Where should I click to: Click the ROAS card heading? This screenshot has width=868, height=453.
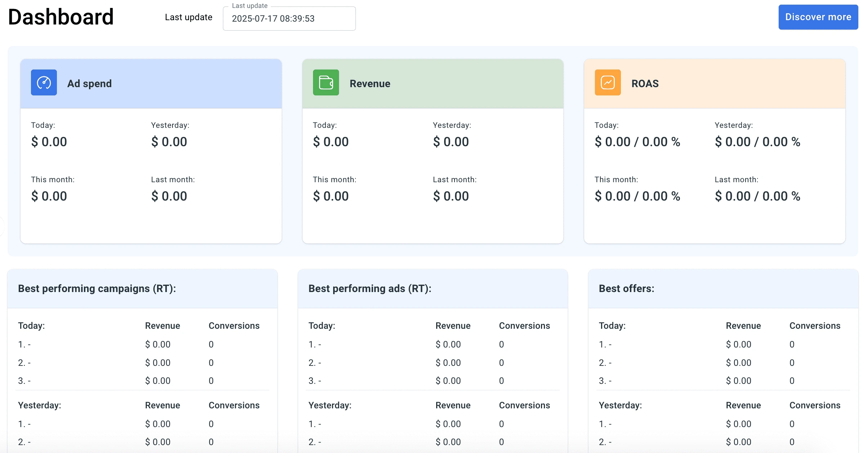point(645,84)
